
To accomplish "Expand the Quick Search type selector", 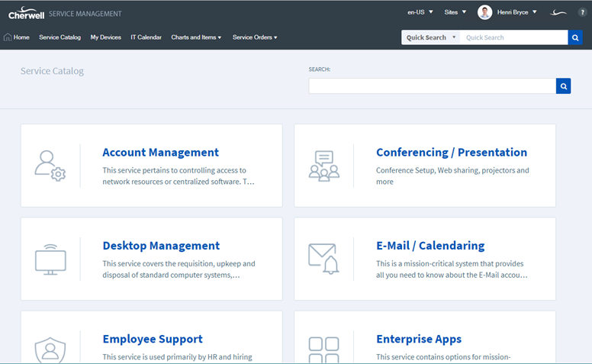I will tap(430, 37).
